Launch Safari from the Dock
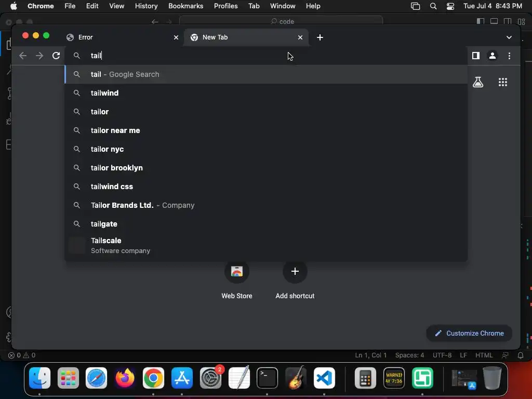Screen dimensions: 532x399 [96, 378]
